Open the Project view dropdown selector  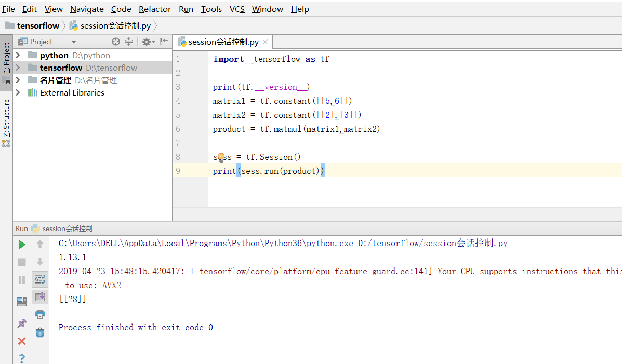[x=72, y=41]
